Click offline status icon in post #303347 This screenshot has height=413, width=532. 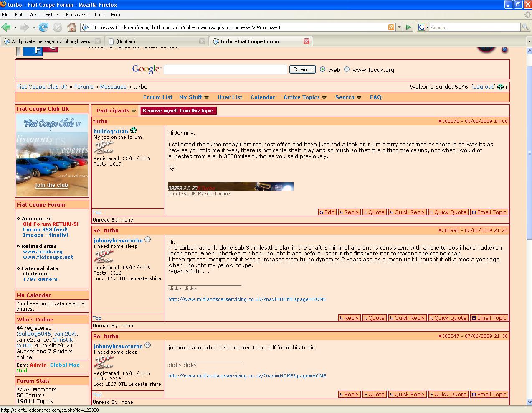tap(147, 345)
